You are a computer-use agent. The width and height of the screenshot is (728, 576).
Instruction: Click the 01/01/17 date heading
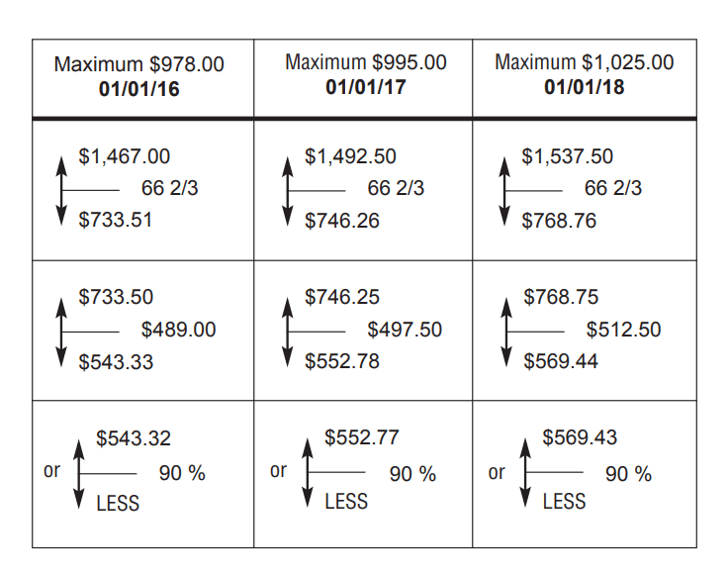[x=365, y=87]
